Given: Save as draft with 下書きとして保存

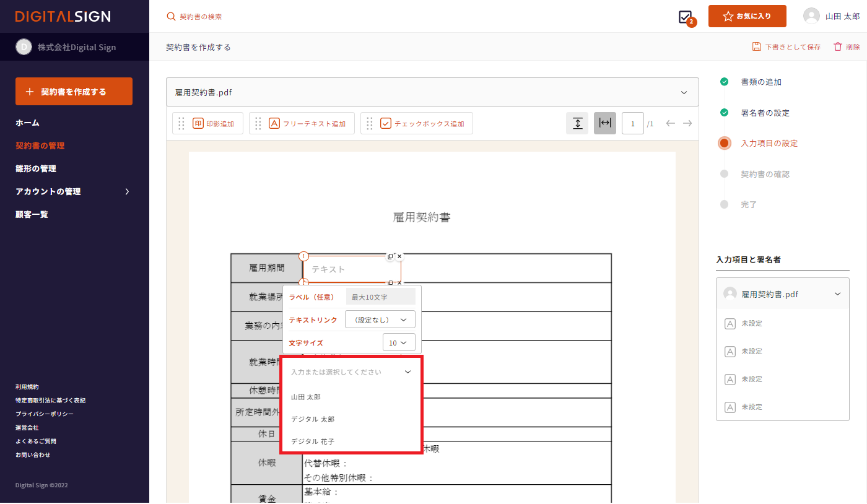Looking at the screenshot, I should [x=786, y=47].
